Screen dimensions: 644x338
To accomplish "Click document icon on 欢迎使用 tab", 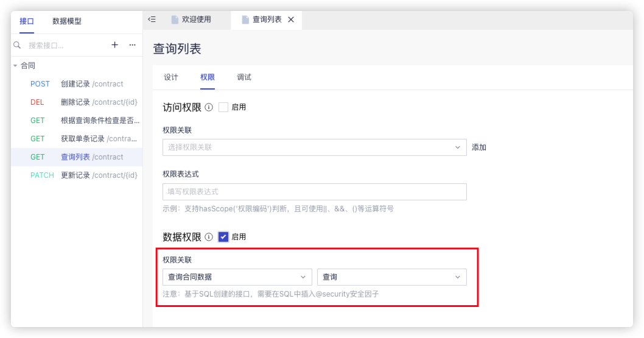I will (175, 19).
